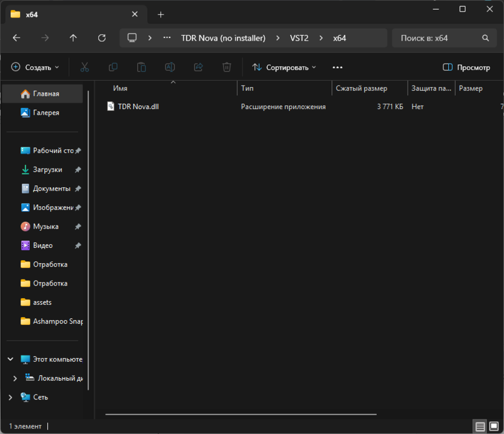
Task: Open the Сортировать sort dropdown
Action: pyautogui.click(x=284, y=67)
